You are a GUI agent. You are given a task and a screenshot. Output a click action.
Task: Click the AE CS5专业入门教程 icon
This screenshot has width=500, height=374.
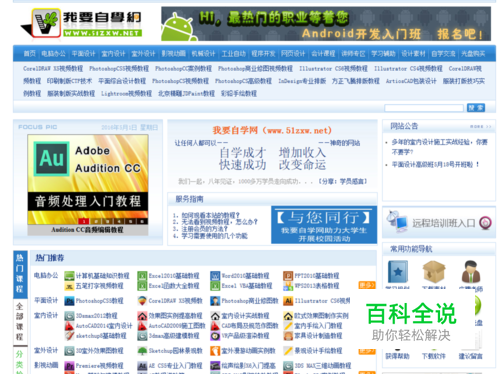coord(142,366)
